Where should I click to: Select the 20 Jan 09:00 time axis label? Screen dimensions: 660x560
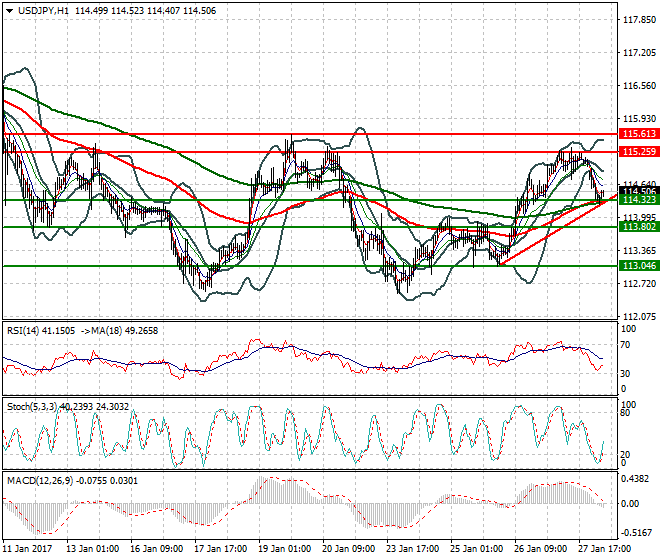[349, 549]
